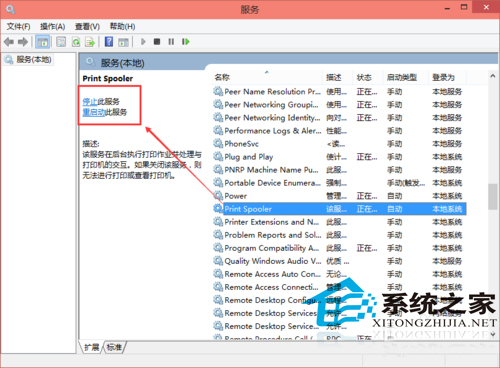Toggle the show/hide console tree icon
Image resolution: width=500 pixels, height=368 pixels.
[x=42, y=42]
